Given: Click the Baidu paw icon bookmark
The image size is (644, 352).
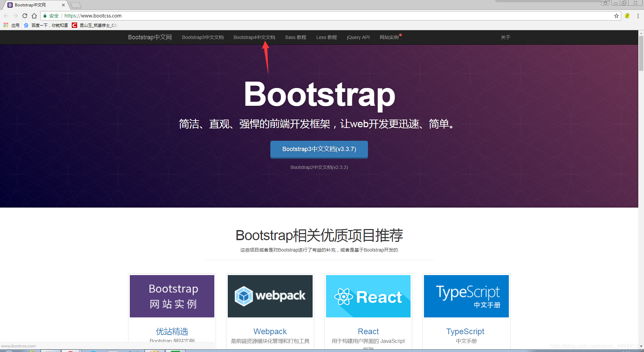Looking at the screenshot, I should pos(26,25).
